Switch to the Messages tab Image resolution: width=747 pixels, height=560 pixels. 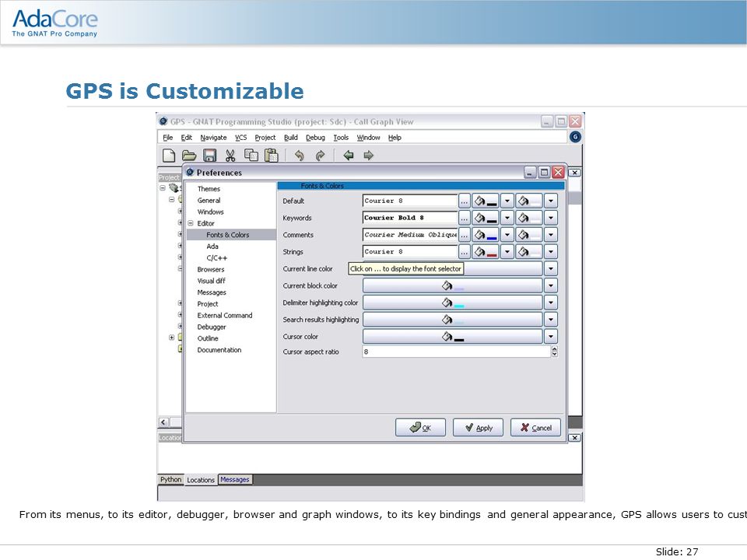(235, 480)
